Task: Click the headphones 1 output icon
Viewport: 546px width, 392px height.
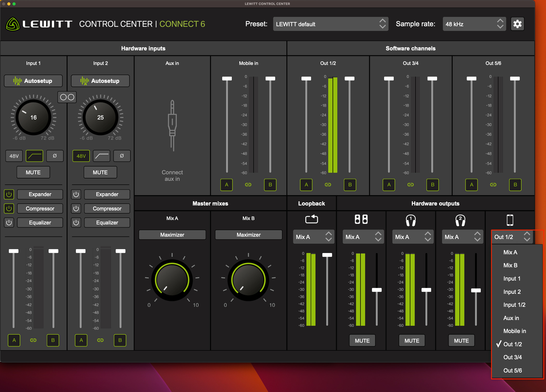Action: click(411, 220)
